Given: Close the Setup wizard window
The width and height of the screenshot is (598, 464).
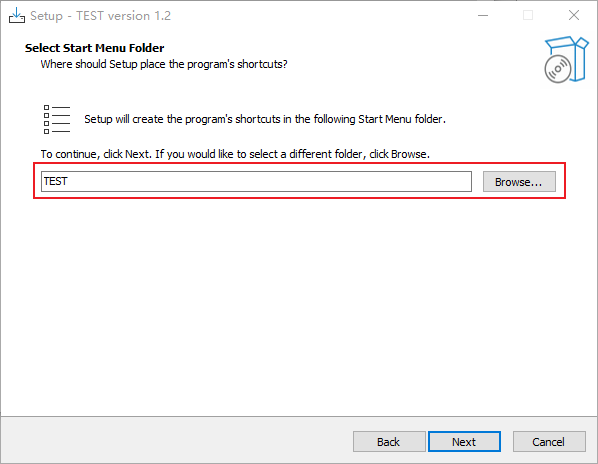Looking at the screenshot, I should click(574, 15).
